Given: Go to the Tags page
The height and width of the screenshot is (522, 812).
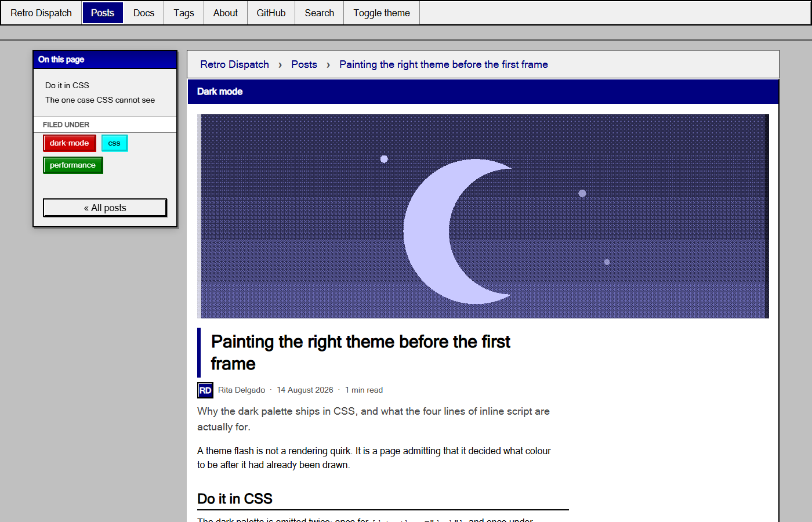Looking at the screenshot, I should coord(184,13).
